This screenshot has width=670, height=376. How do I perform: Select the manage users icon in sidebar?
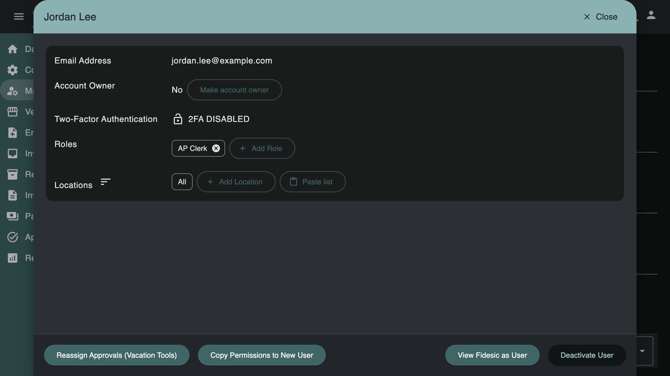point(12,91)
